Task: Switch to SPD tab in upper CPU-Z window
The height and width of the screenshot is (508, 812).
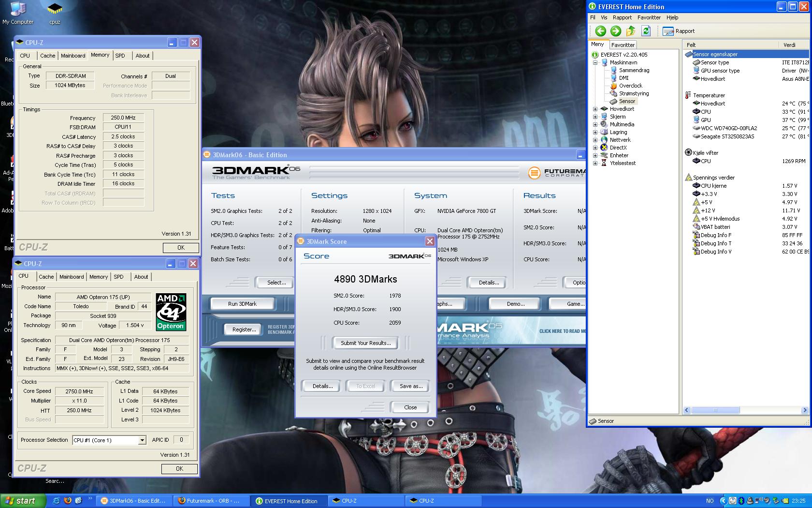Action: click(120, 56)
